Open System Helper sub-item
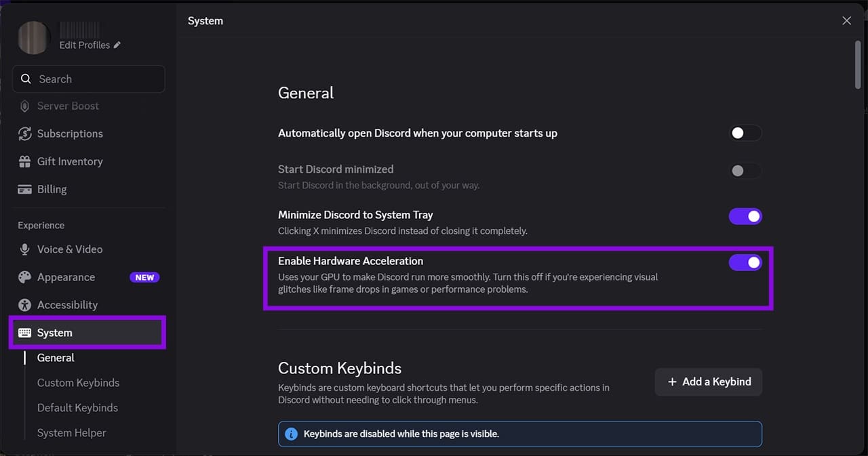The width and height of the screenshot is (868, 456). click(72, 433)
